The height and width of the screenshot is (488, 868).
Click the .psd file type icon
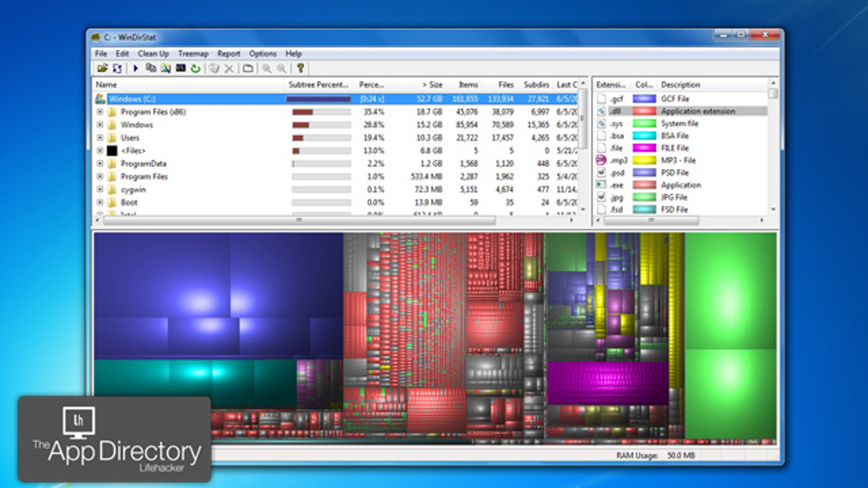tap(601, 173)
